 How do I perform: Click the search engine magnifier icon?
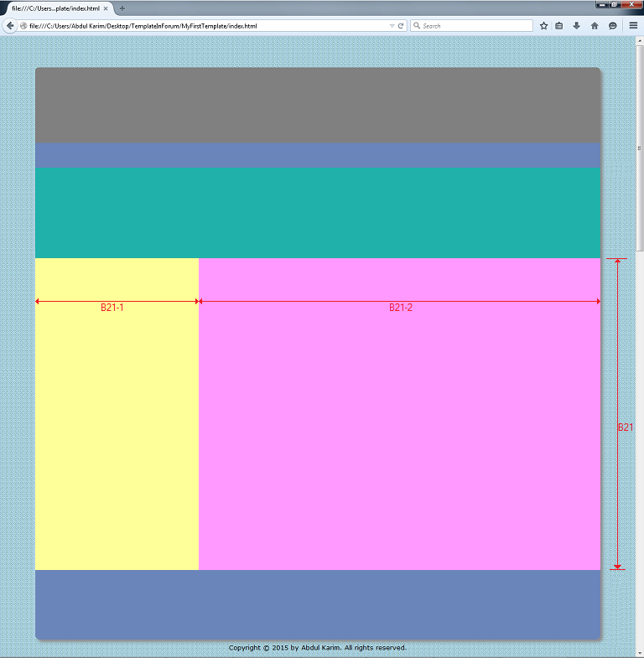[x=417, y=26]
